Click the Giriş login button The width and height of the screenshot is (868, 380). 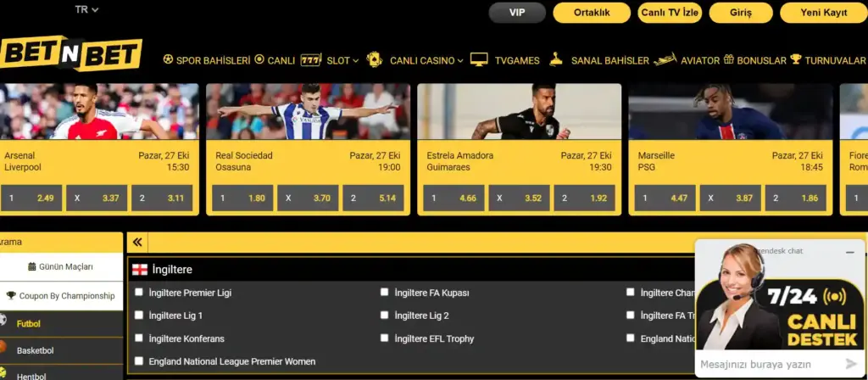[x=741, y=13]
